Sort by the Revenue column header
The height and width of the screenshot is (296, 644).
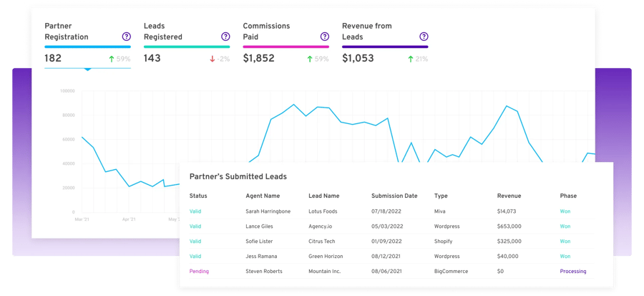click(x=509, y=196)
